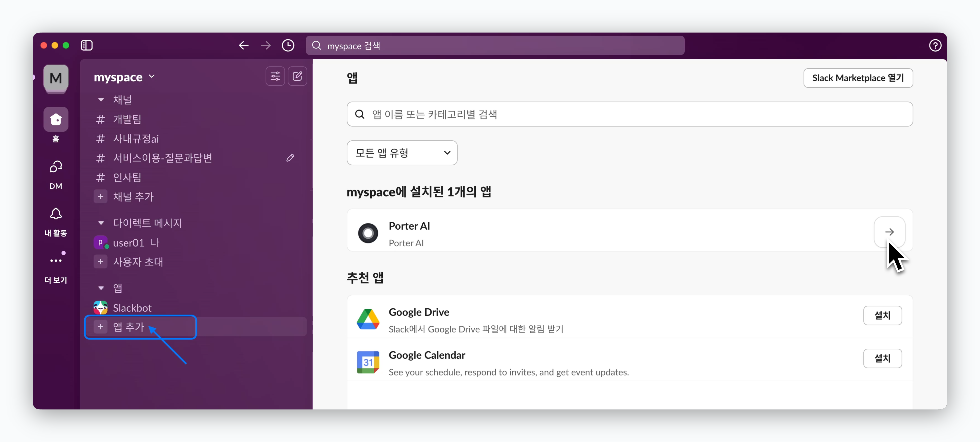
Task: Click the magnifier icon in app search field
Action: point(360,114)
